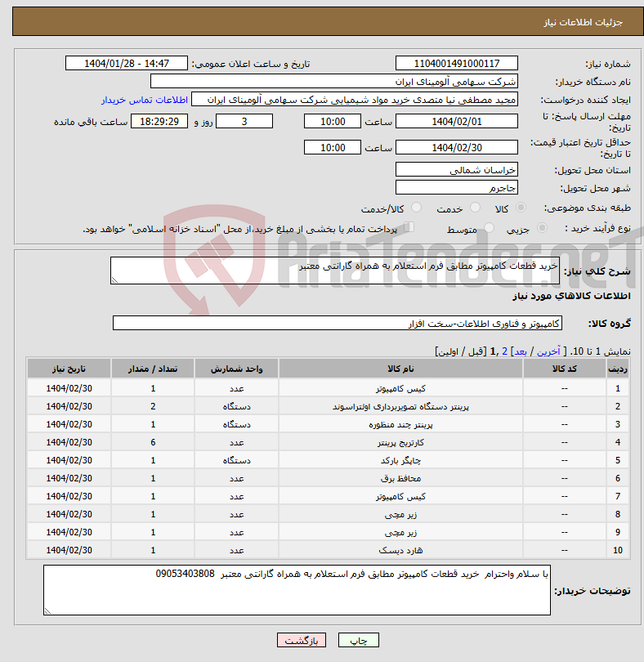644x662 pixels.
Task: Click the need number field 1104001491000117
Action: coord(457,63)
